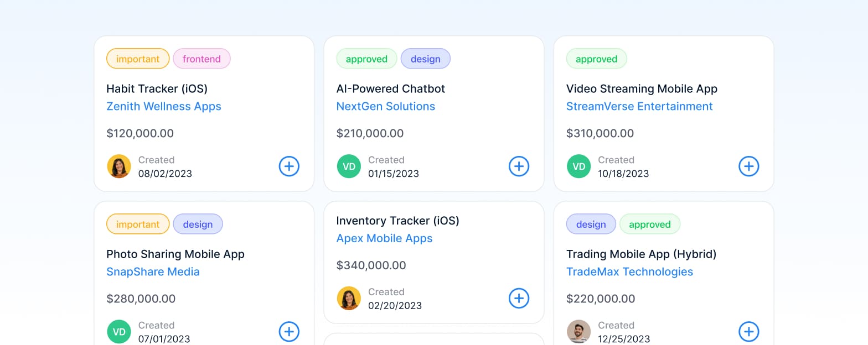Click the $220,000.00 amount
This screenshot has height=345, width=868.
pos(600,299)
